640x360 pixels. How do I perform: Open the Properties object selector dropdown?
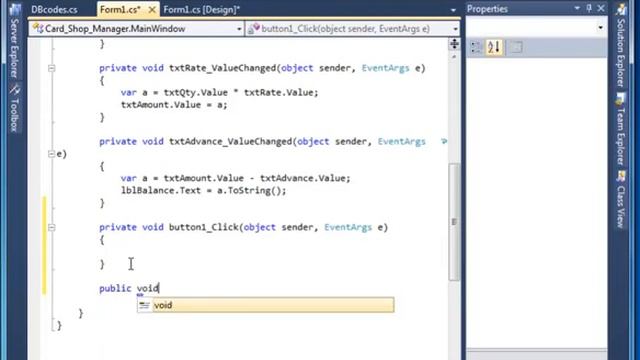600,28
